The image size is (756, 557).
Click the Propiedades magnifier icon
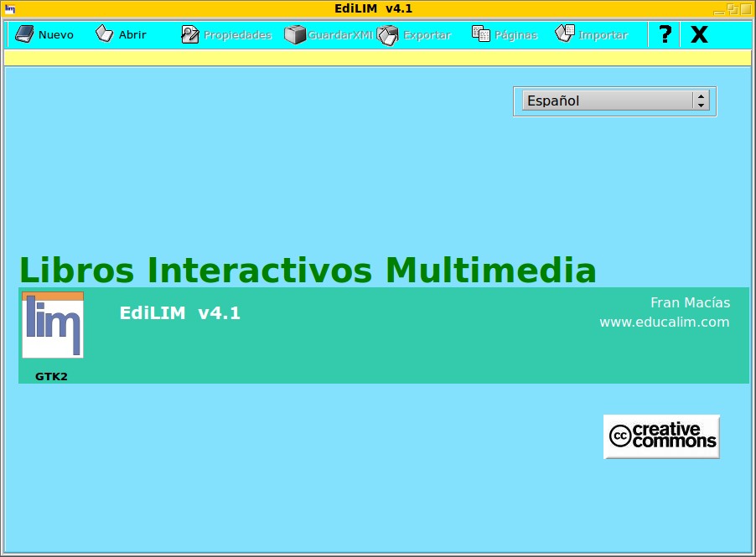tap(189, 34)
